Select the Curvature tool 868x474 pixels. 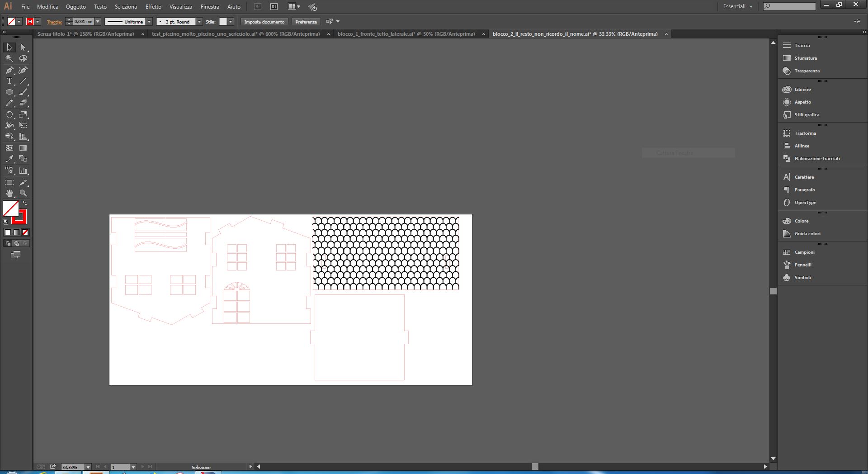pyautogui.click(x=23, y=70)
